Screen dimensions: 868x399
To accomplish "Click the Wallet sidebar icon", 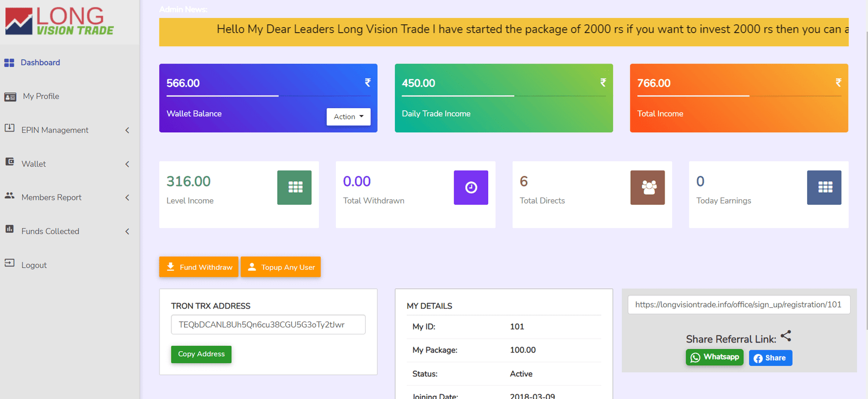I will [9, 162].
